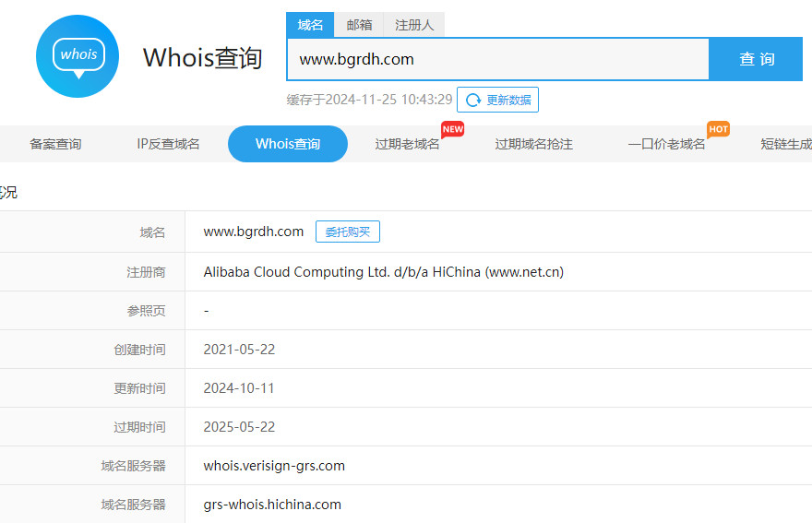812x523 pixels.
Task: Click the 域名 row label in table
Action: coord(152,232)
